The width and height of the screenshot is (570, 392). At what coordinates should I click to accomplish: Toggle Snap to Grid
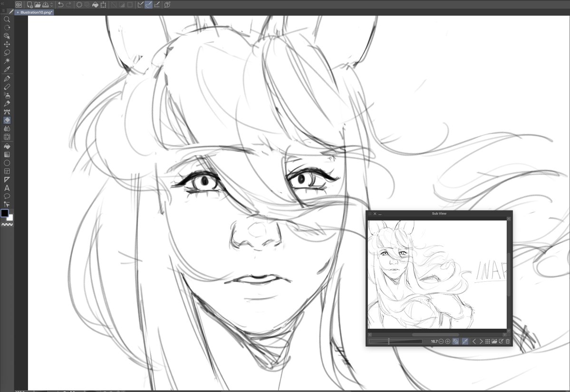coord(157,5)
